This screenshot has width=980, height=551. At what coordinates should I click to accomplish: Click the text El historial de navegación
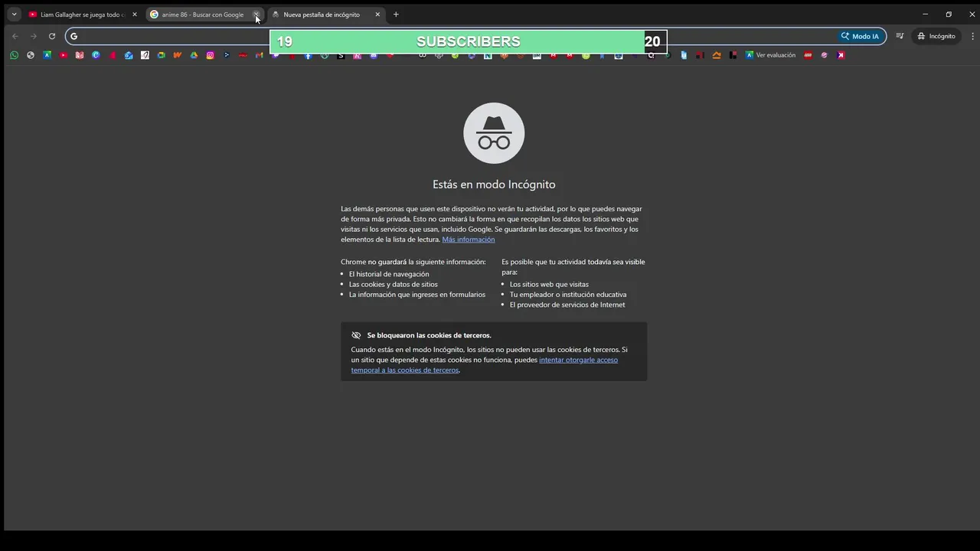point(389,274)
